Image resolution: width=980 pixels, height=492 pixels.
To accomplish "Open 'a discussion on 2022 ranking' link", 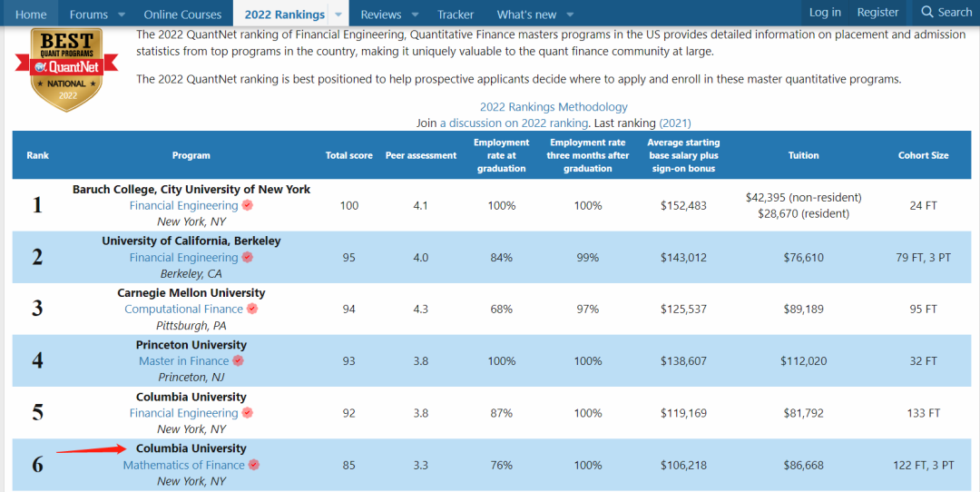I will [x=514, y=123].
